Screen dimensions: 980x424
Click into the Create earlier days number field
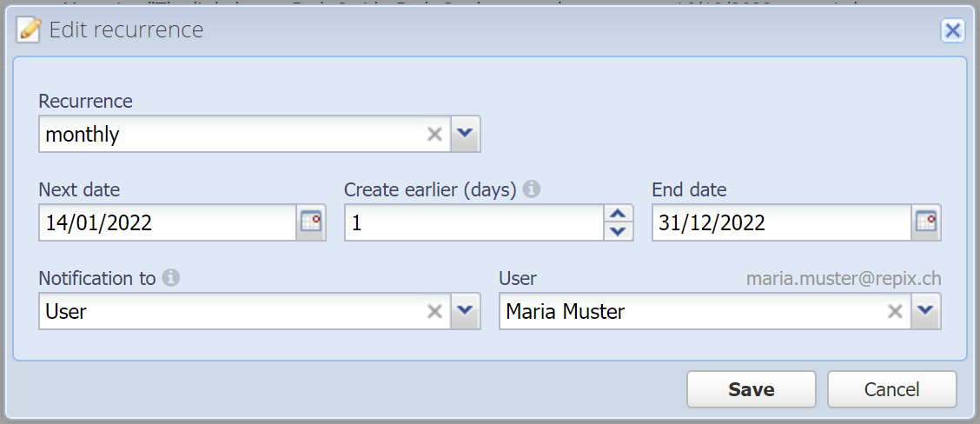[474, 222]
